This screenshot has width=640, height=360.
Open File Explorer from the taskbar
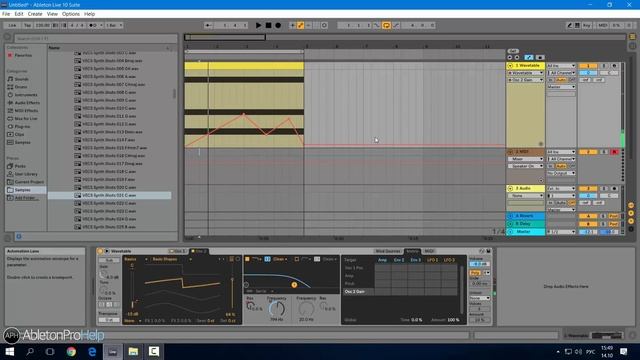[133, 351]
